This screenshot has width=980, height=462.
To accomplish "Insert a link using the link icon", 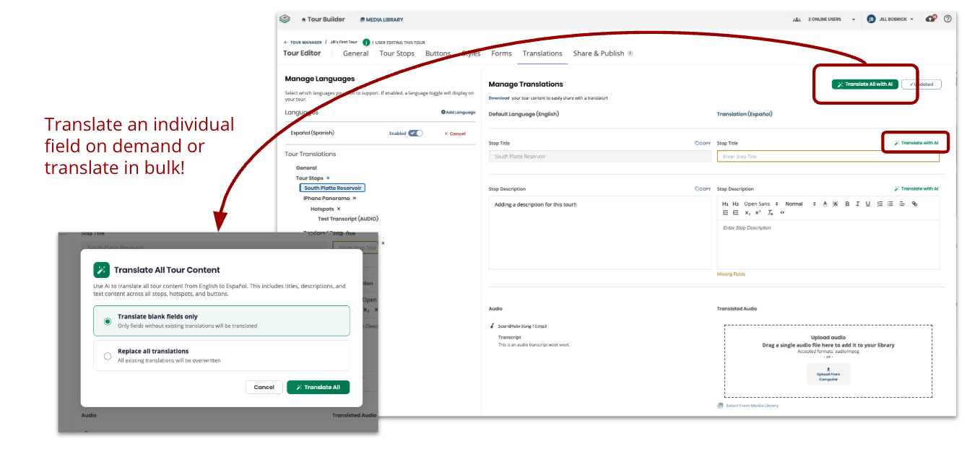I will [x=914, y=204].
